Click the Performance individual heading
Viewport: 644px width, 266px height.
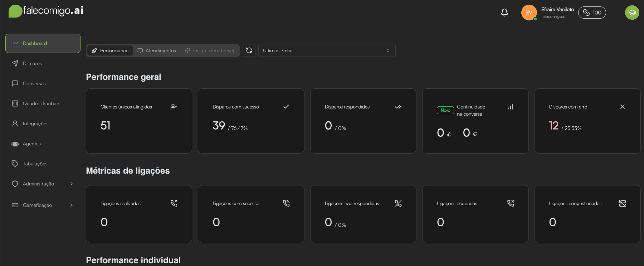133,260
